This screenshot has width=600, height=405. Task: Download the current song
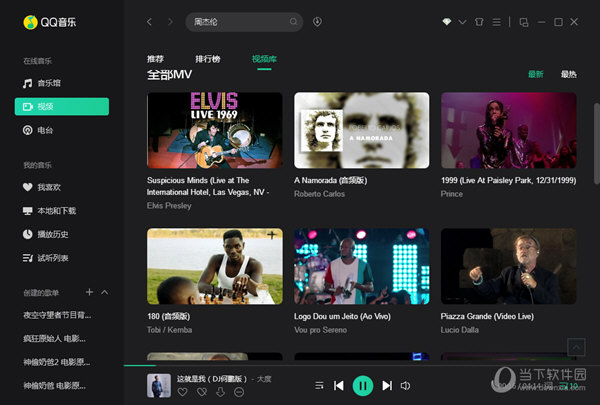tap(220, 392)
